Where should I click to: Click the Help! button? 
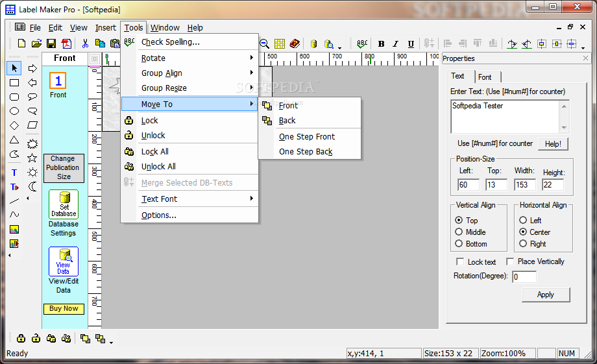coord(553,144)
